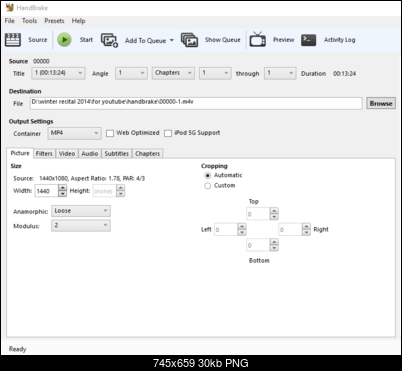Increase Right crop with up arrow
The image size is (402, 371).
306,227
